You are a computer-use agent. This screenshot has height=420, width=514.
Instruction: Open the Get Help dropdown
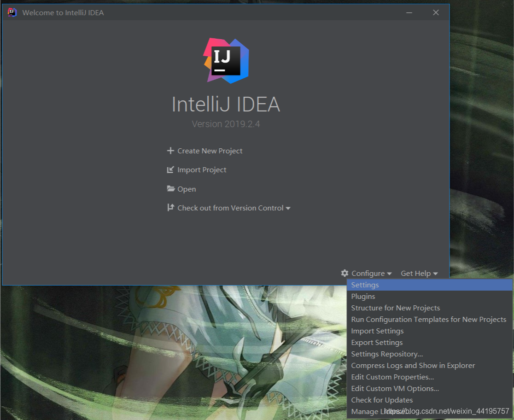pos(419,274)
